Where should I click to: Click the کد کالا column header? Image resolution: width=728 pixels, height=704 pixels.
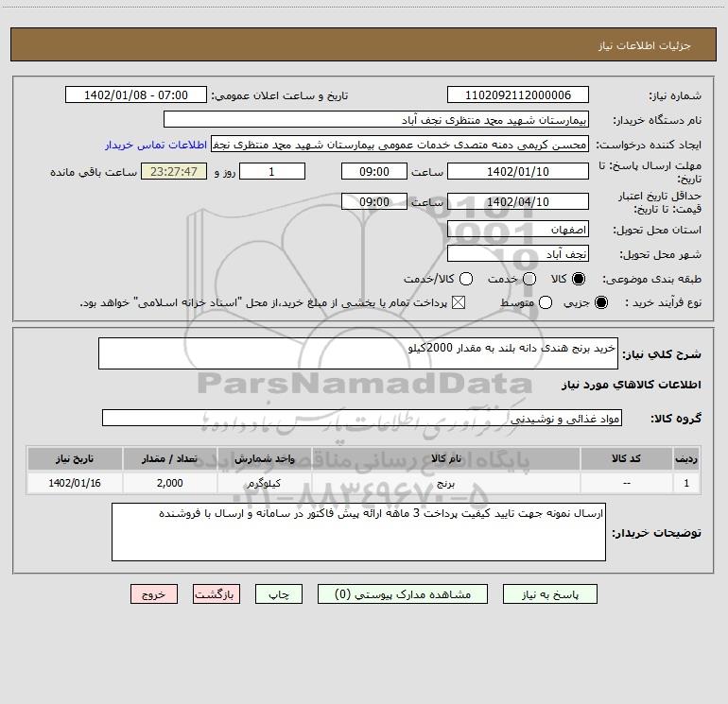[x=626, y=458]
